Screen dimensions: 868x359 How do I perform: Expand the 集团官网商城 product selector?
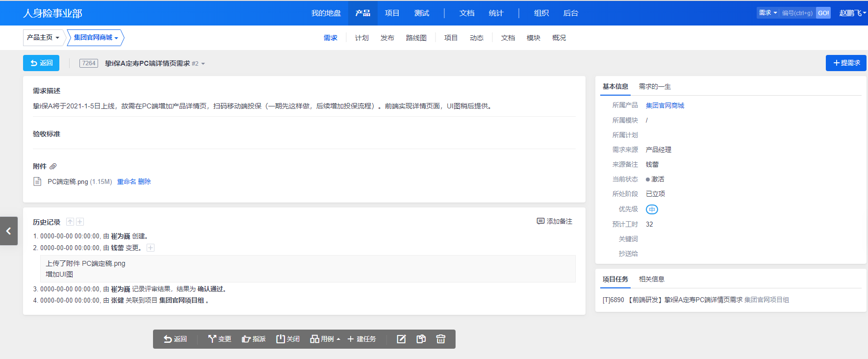click(x=96, y=37)
